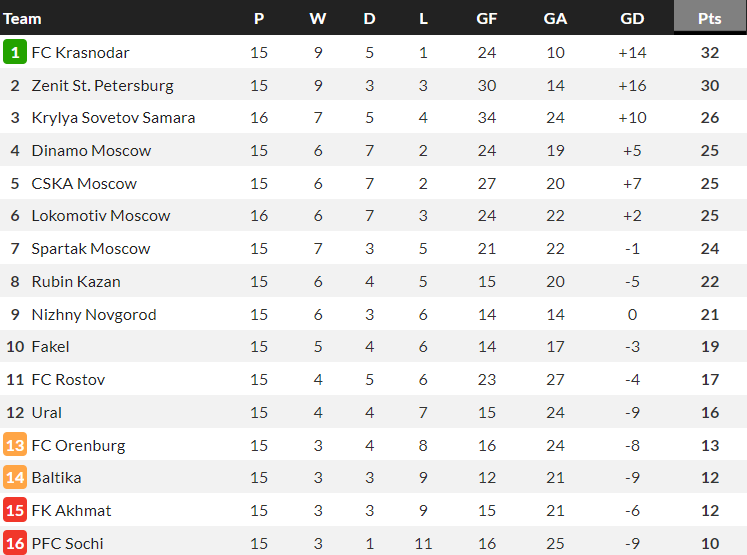
Task: Open Dinamo Moscow team link
Action: click(x=91, y=151)
